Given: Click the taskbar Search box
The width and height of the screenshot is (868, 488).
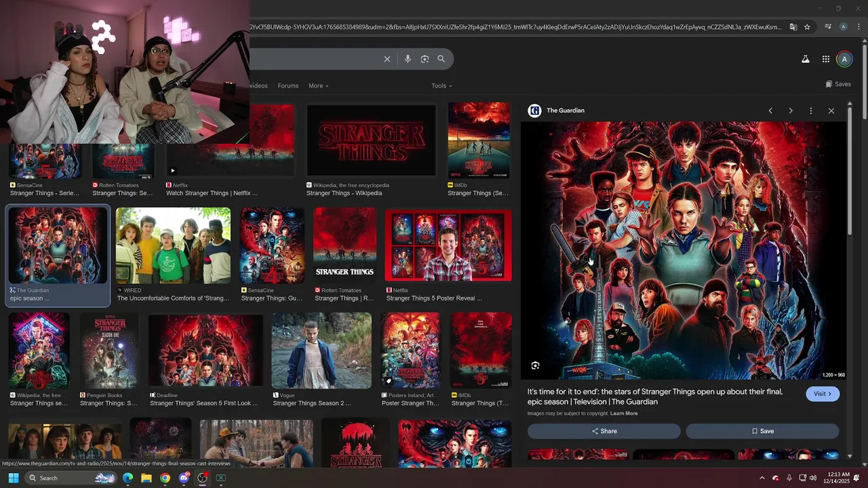Looking at the screenshot, I should [71, 478].
